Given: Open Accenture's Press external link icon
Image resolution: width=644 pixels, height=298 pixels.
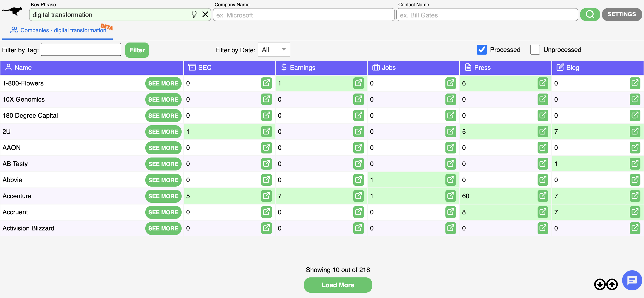Looking at the screenshot, I should tap(542, 196).
